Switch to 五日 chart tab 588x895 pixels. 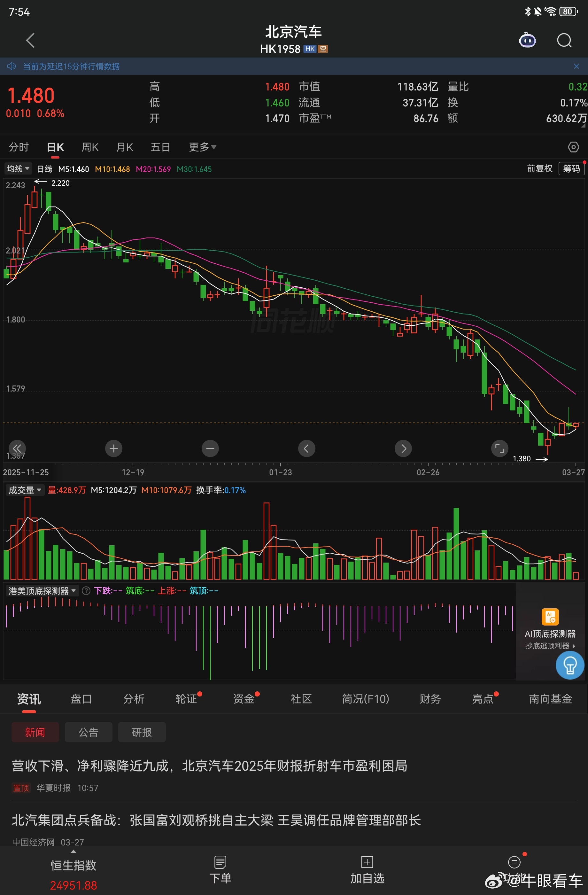click(160, 147)
